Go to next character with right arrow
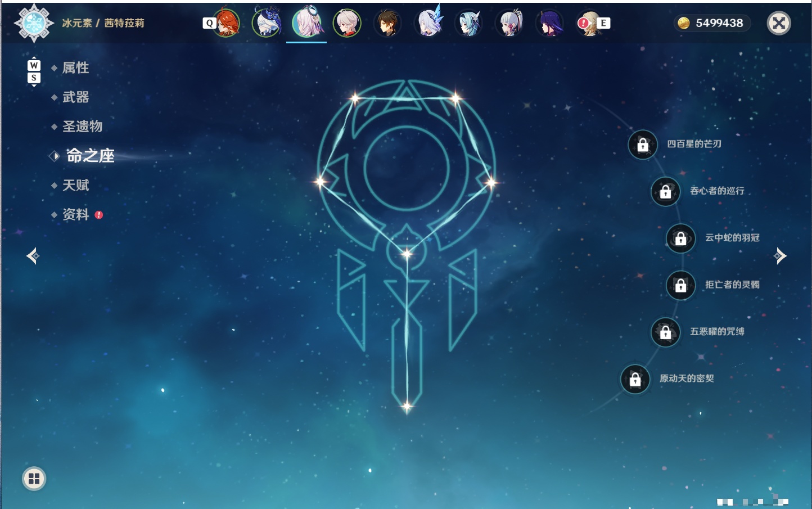 780,256
